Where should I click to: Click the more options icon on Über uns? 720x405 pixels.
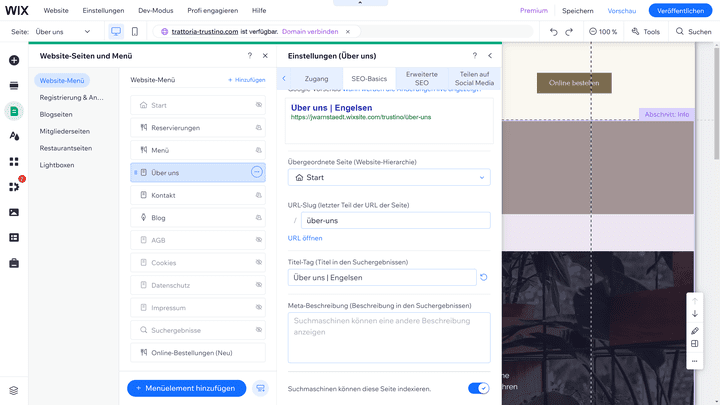click(257, 173)
